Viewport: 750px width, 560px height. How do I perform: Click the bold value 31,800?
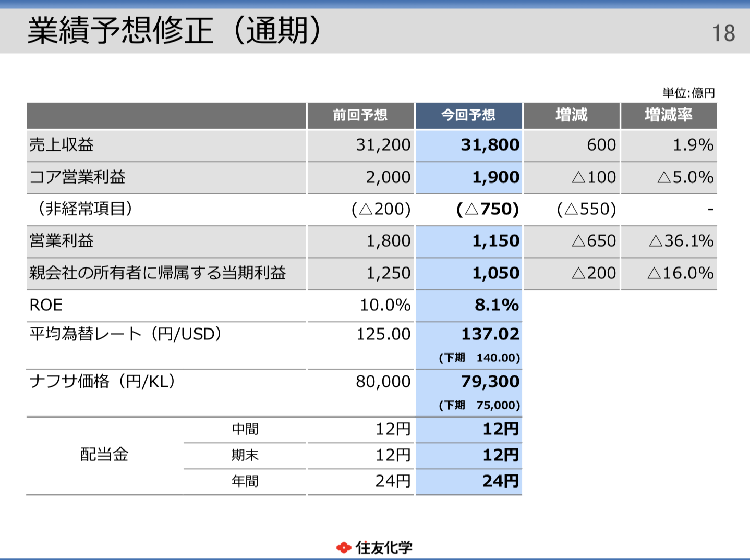(490, 145)
